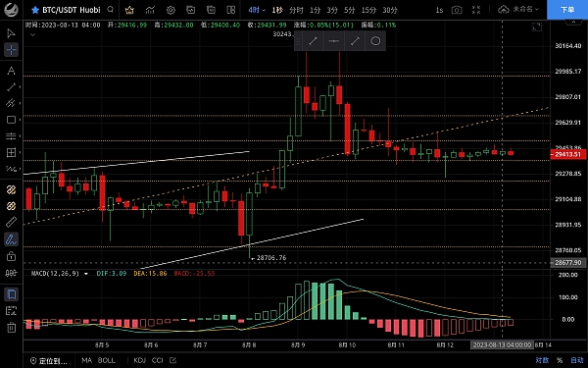
Task: Switch to the 15分 timeframe
Action: (368, 10)
